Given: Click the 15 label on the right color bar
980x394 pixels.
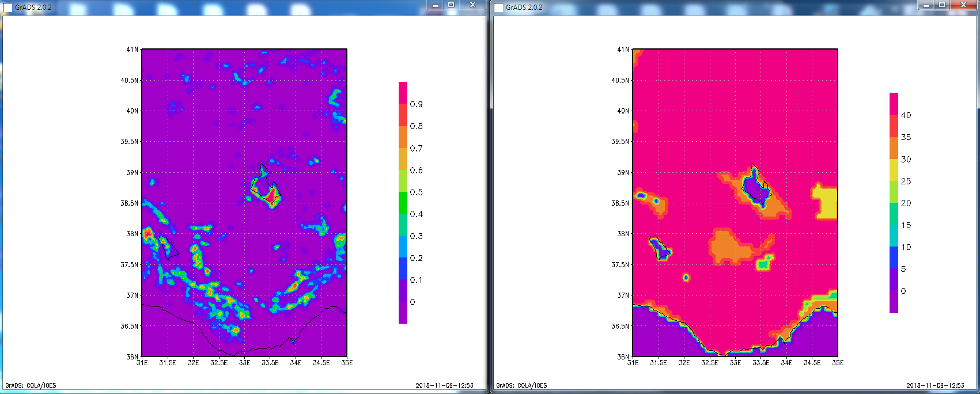Looking at the screenshot, I should pyautogui.click(x=906, y=225).
